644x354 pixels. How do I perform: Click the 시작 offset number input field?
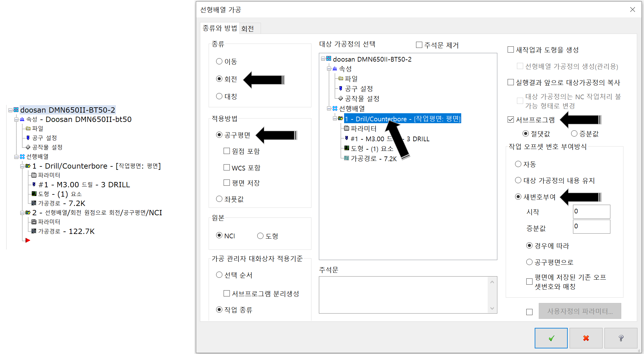(x=591, y=212)
